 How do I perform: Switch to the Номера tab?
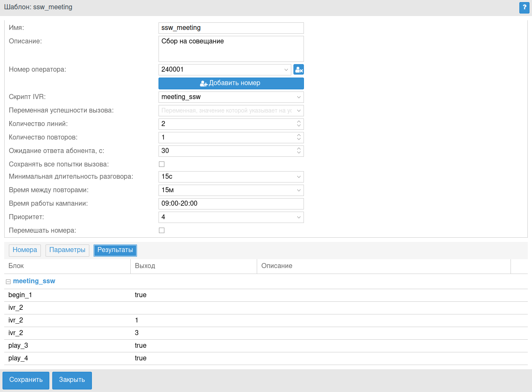coord(25,250)
